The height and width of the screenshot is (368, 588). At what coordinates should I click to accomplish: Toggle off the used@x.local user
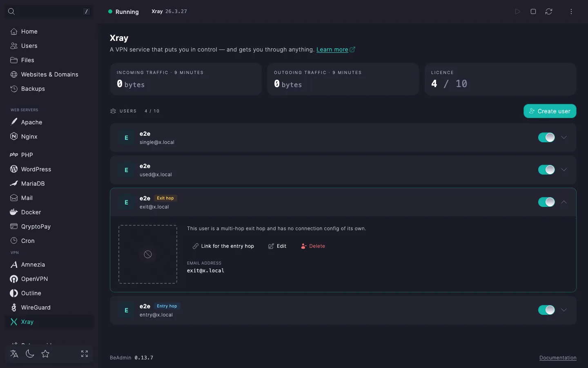(x=546, y=170)
